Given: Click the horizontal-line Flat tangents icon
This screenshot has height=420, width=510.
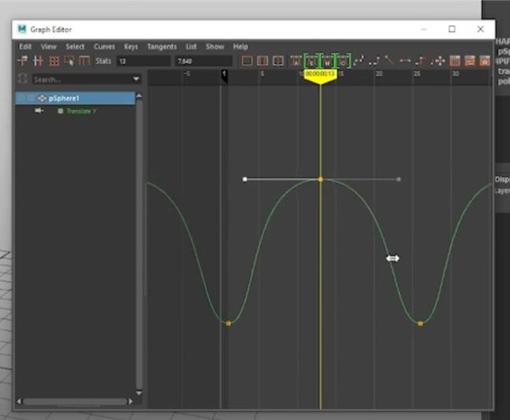Looking at the screenshot, I should 405,61.
